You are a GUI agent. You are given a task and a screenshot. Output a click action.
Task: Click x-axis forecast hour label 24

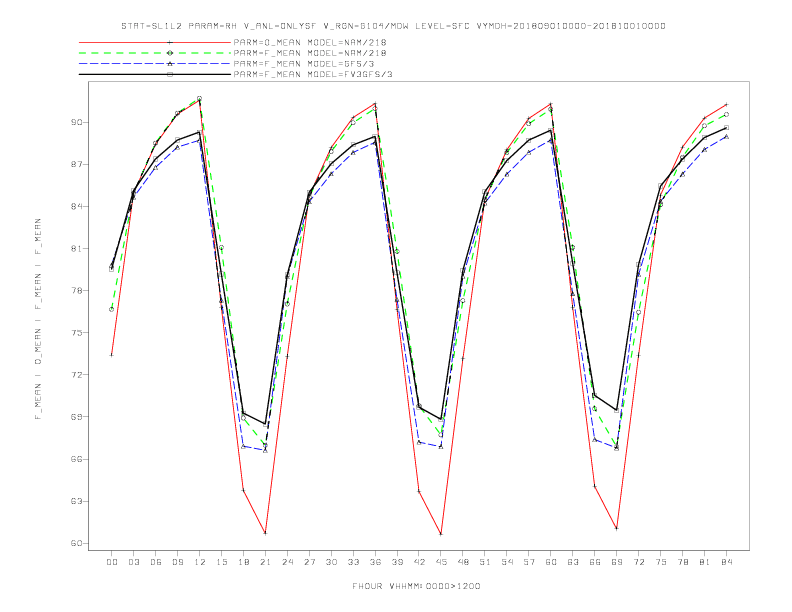click(287, 562)
